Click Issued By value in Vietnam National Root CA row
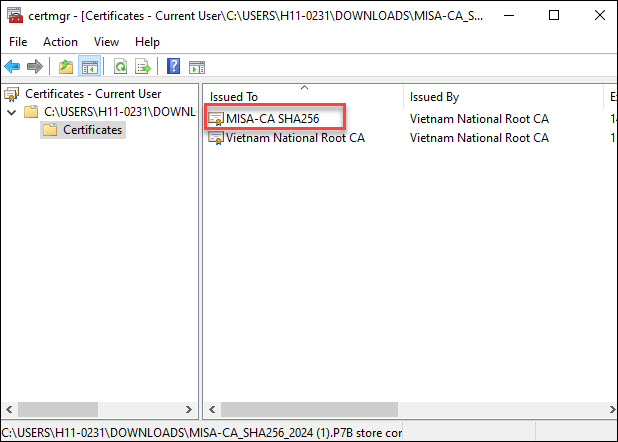Image resolution: width=618 pixels, height=442 pixels. click(479, 138)
